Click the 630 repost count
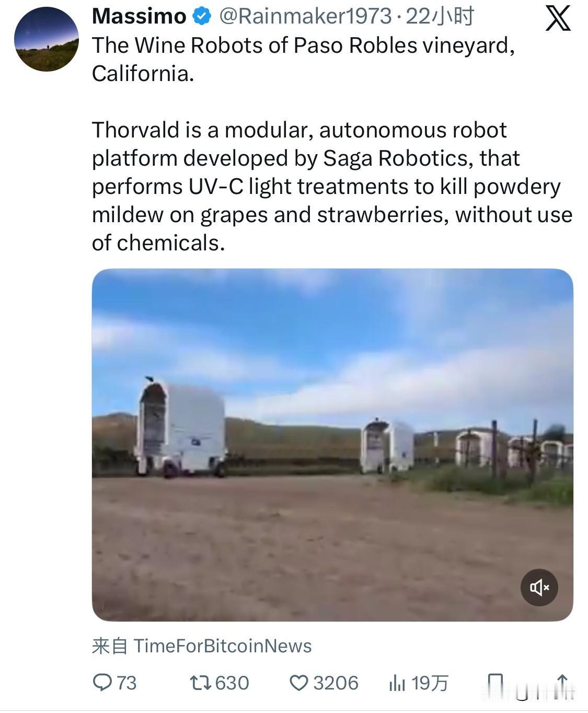Viewport: 588px width, 713px height. click(232, 683)
